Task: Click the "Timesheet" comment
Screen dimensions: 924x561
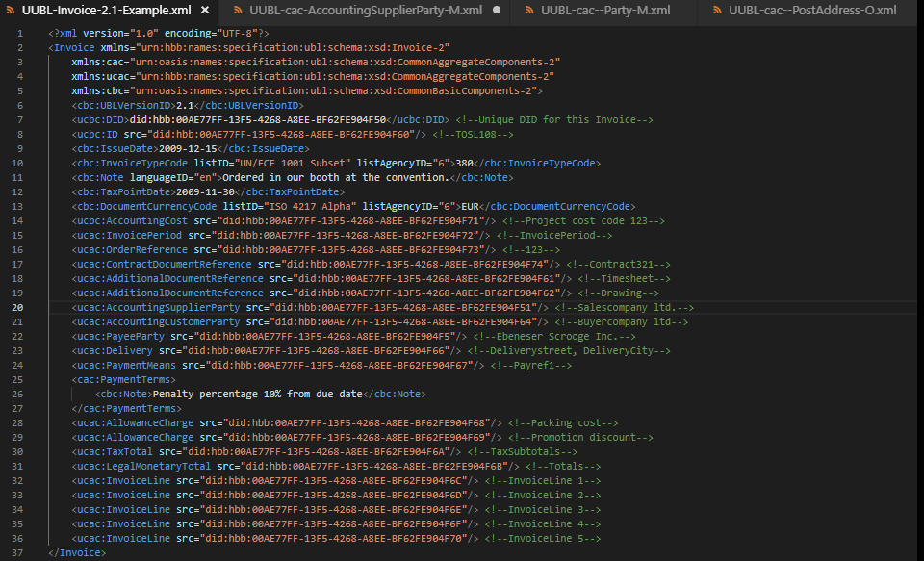Action: 624,279
